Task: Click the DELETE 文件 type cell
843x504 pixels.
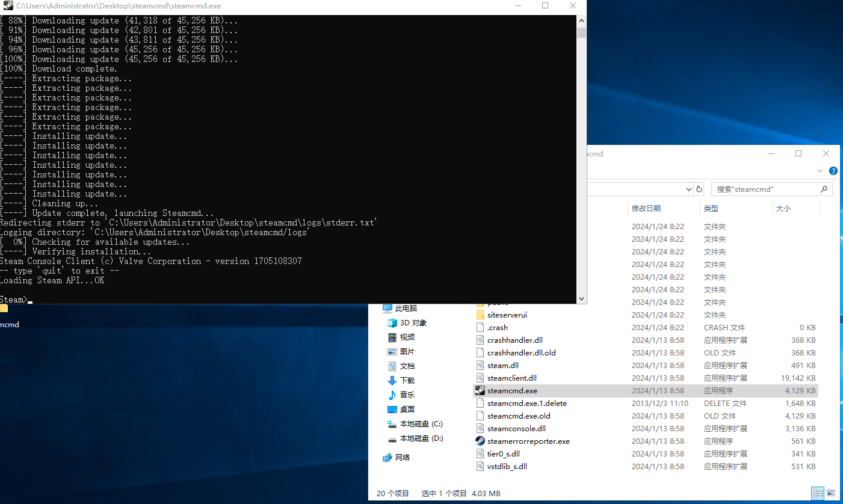Action: [725, 403]
